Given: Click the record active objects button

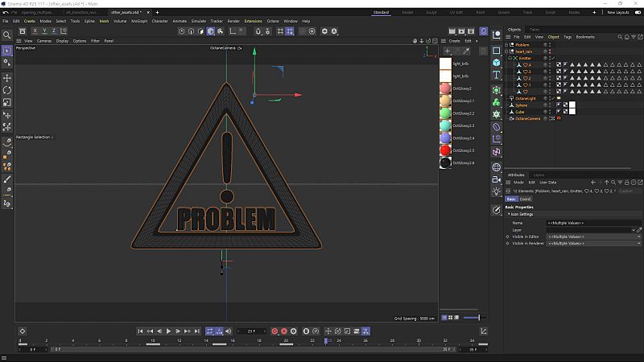Looking at the screenshot, I should click(275, 331).
